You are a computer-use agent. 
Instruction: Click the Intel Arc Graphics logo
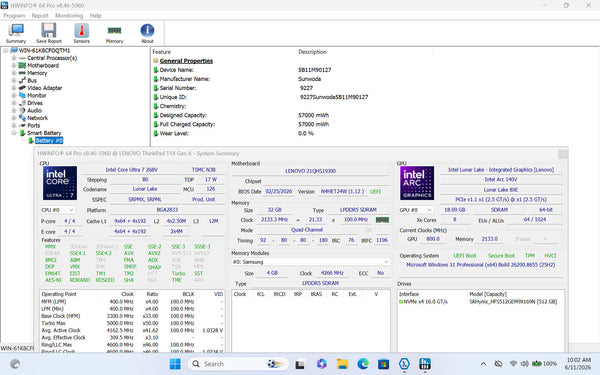click(x=417, y=183)
